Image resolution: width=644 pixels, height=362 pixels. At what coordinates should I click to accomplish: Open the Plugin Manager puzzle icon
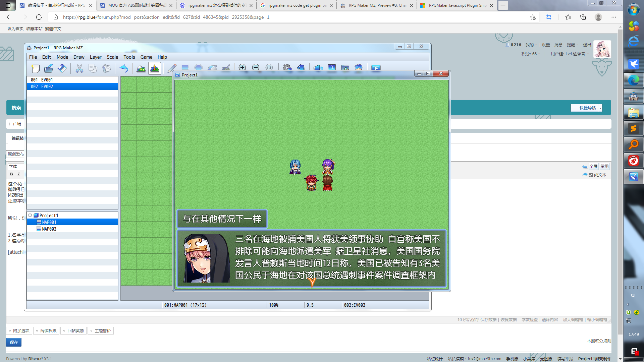[301, 67]
